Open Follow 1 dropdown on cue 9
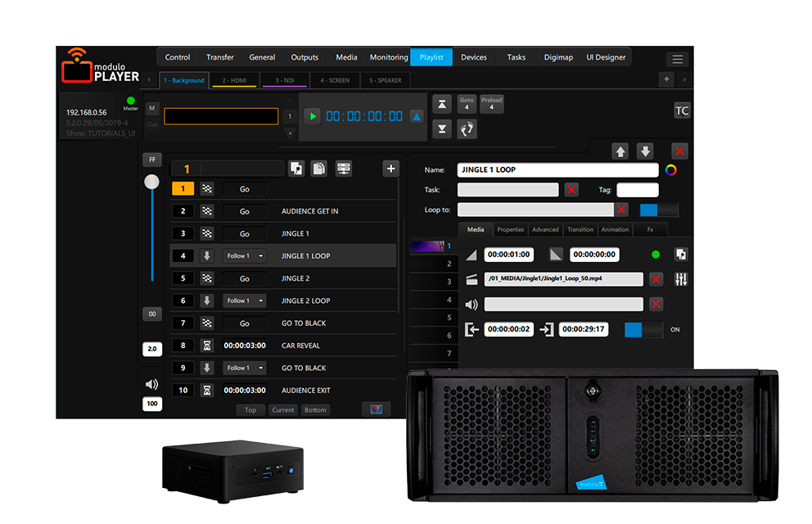 click(245, 368)
